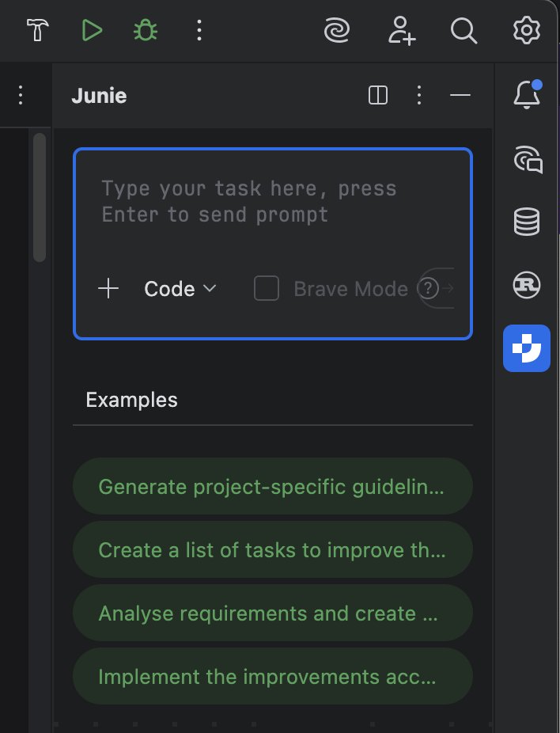Open the AI chat tool window icon

(x=528, y=159)
